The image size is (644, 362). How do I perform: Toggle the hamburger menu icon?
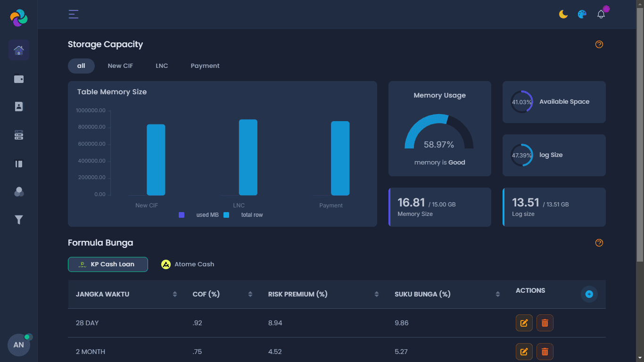[73, 14]
